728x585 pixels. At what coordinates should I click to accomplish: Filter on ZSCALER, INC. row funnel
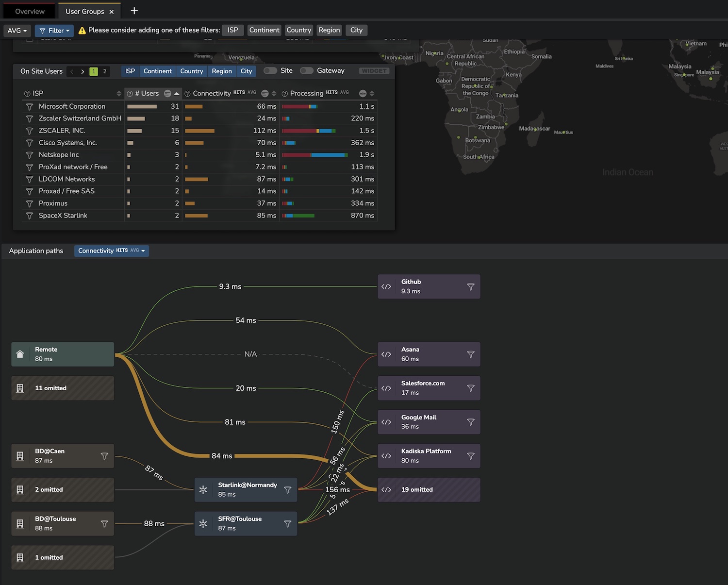coord(29,131)
